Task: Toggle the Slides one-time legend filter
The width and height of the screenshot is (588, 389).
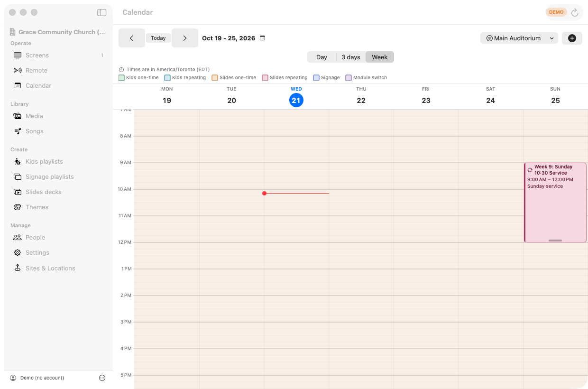Action: pyautogui.click(x=234, y=77)
